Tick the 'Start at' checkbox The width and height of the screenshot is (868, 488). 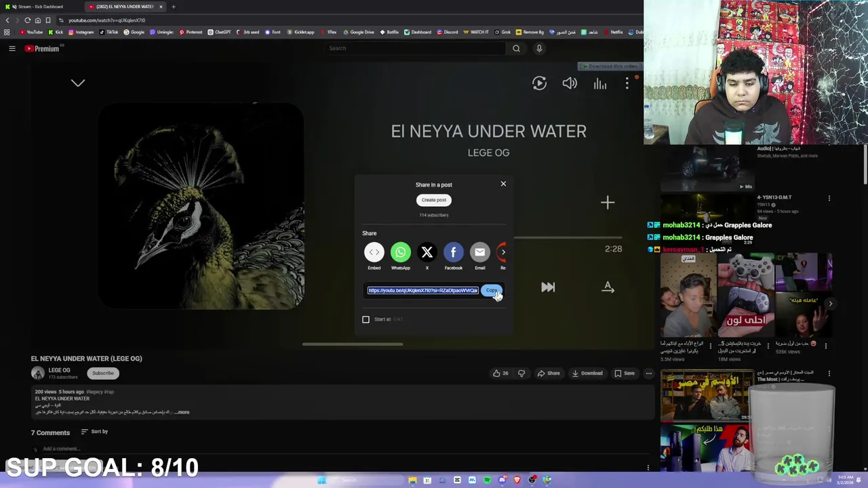tap(366, 319)
